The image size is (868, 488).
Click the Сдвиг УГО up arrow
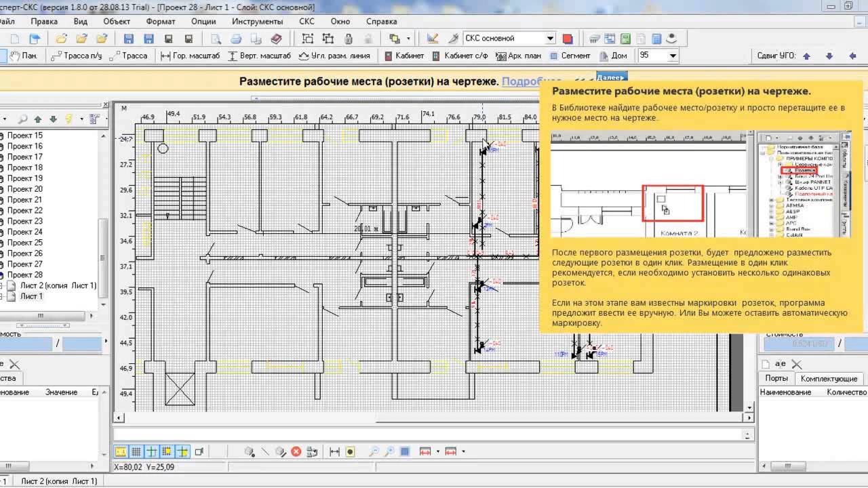pos(806,56)
